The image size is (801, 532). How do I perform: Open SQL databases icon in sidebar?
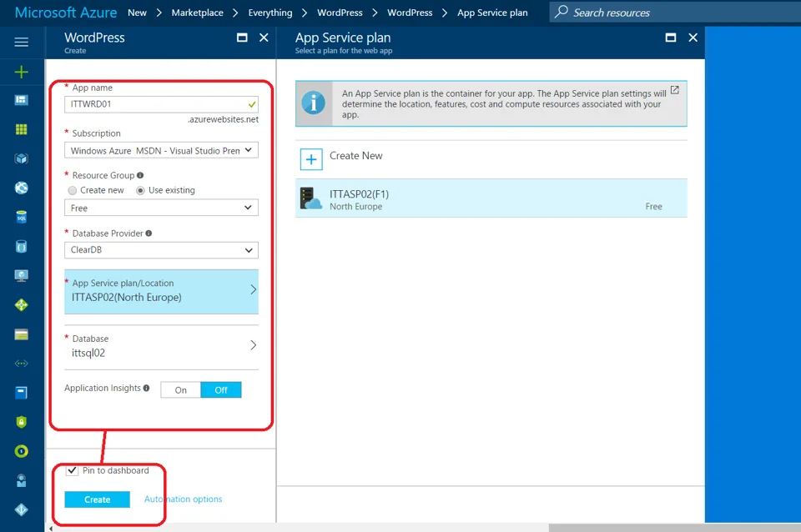pyautogui.click(x=21, y=218)
